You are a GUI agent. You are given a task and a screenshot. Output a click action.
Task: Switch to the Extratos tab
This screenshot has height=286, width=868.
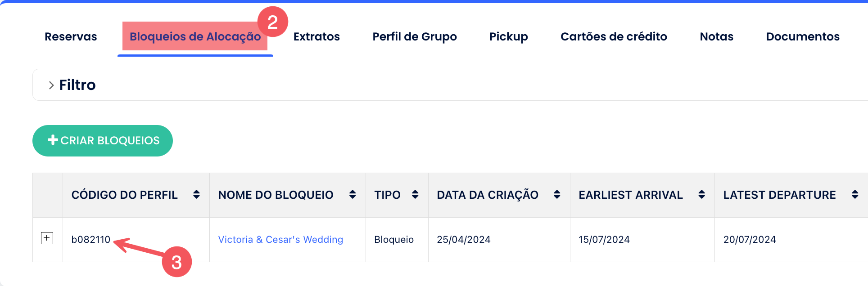(316, 37)
